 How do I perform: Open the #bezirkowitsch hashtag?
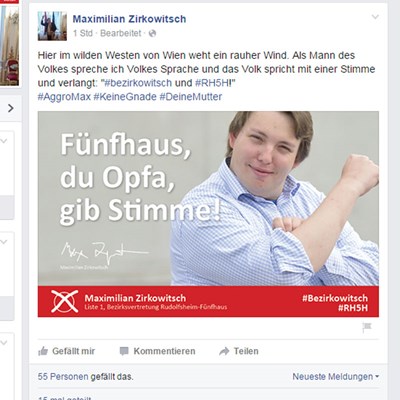click(138, 83)
